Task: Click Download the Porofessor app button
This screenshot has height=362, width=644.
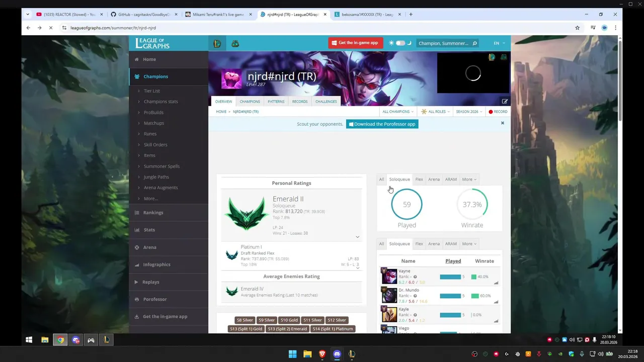Action: 382,124
